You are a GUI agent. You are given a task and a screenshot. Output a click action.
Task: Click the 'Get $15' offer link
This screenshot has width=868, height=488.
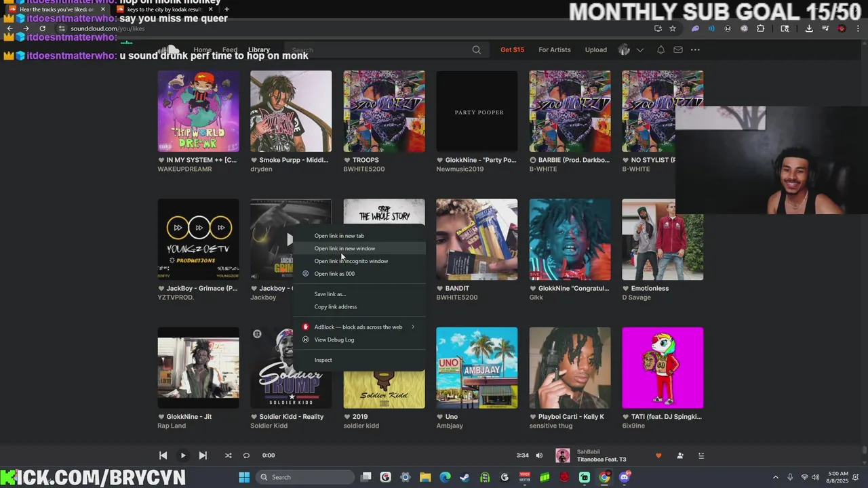coord(512,49)
